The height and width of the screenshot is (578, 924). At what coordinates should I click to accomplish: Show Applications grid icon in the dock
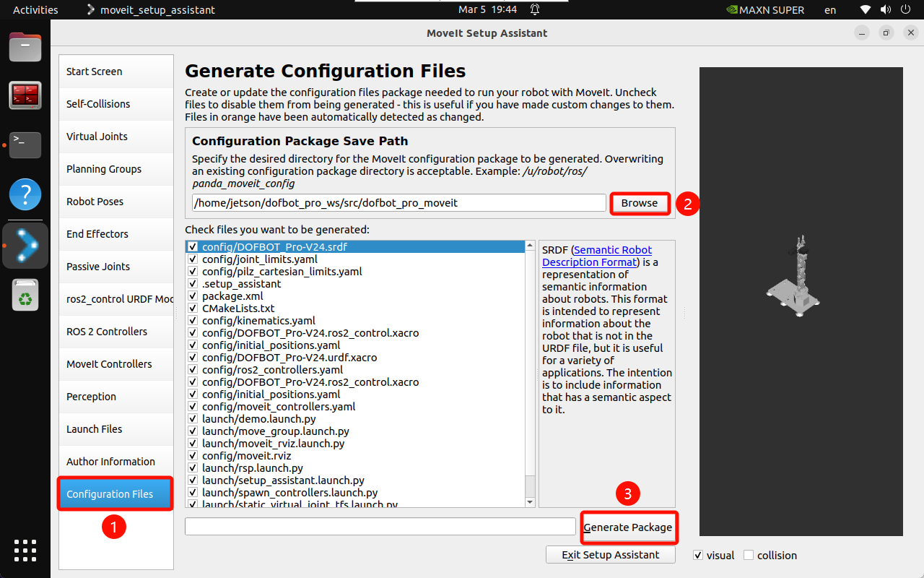pyautogui.click(x=25, y=551)
